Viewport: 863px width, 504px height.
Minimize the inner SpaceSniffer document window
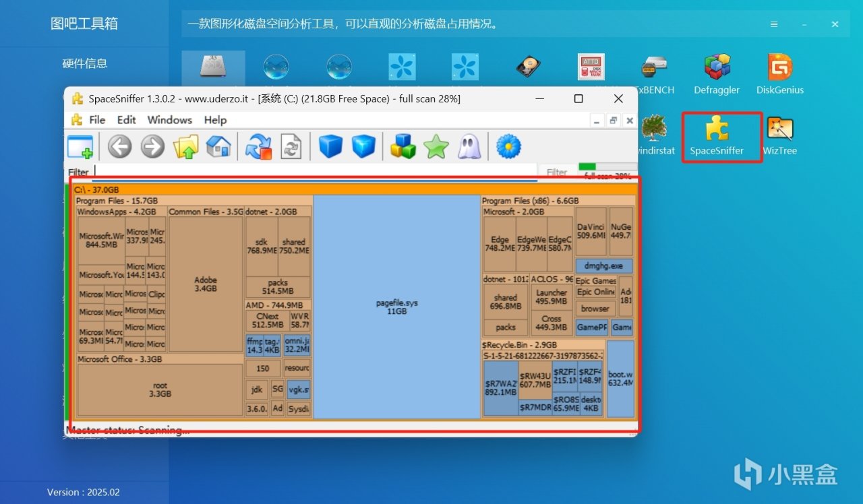coord(597,120)
